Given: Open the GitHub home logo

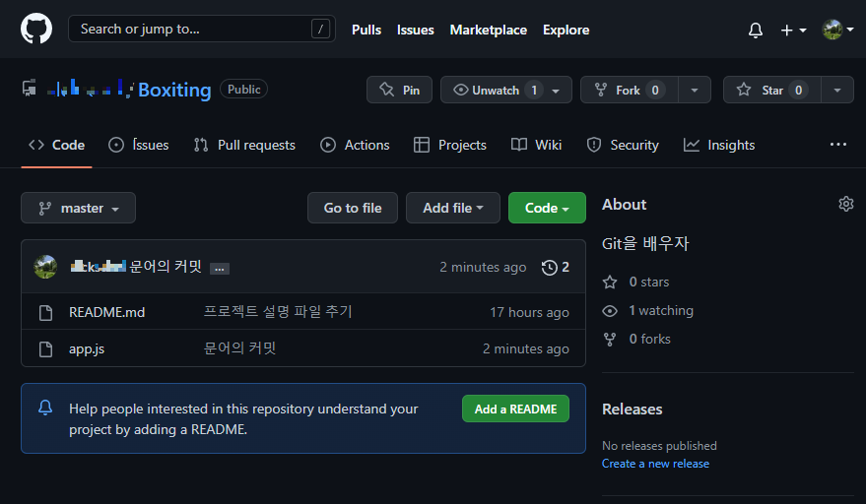Looking at the screenshot, I should [x=36, y=29].
